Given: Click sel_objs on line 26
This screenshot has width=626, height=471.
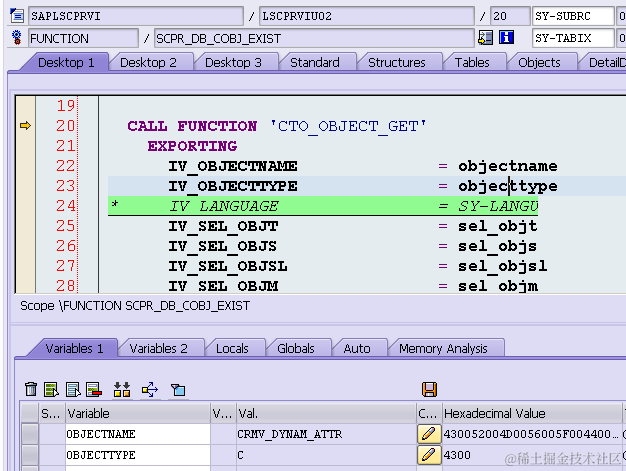Looking at the screenshot, I should pos(497,246).
